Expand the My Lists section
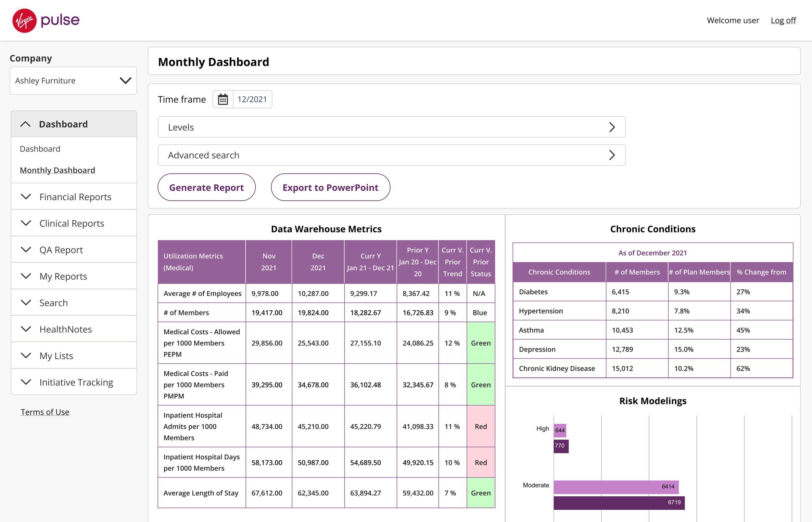Viewport: 812px width, 522px height. [74, 355]
